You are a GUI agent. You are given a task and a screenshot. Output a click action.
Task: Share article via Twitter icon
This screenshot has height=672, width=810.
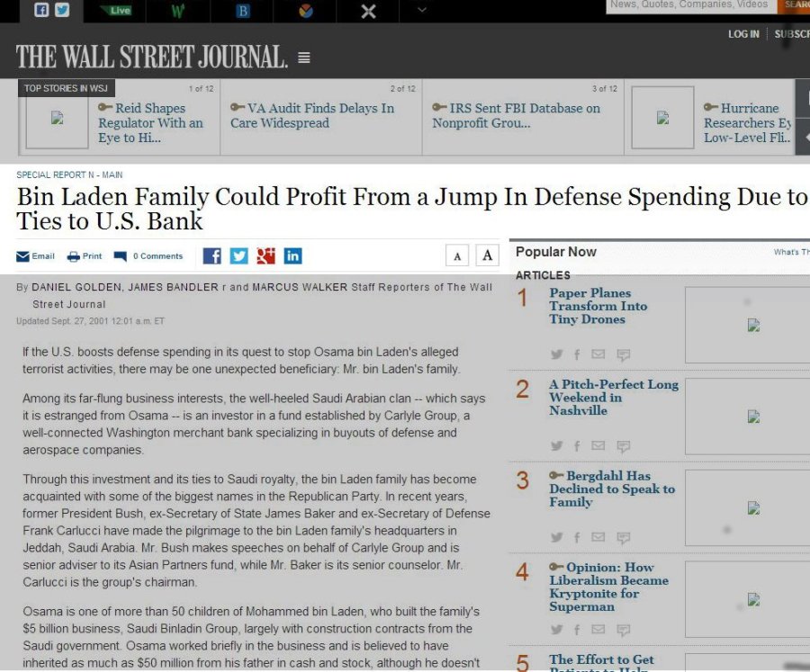pyautogui.click(x=238, y=256)
